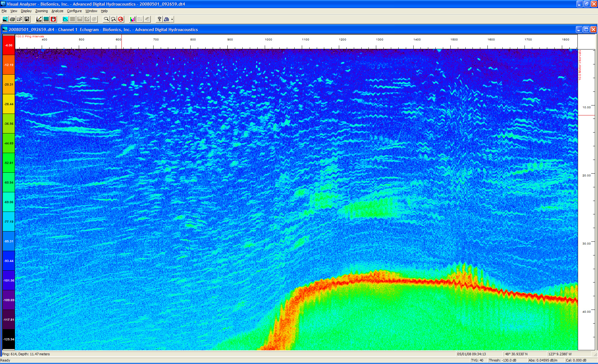Open the Analyze menu
Image resolution: width=598 pixels, height=364 pixels.
57,11
